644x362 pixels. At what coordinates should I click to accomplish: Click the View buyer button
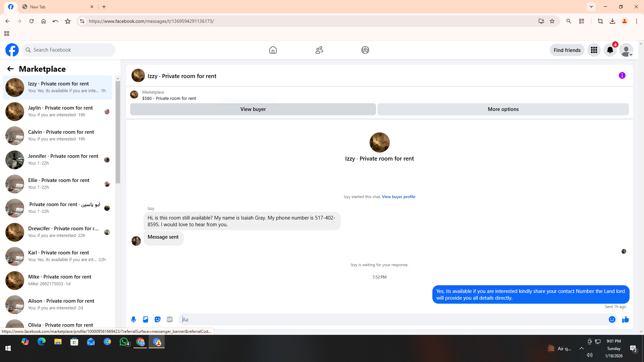tap(253, 109)
